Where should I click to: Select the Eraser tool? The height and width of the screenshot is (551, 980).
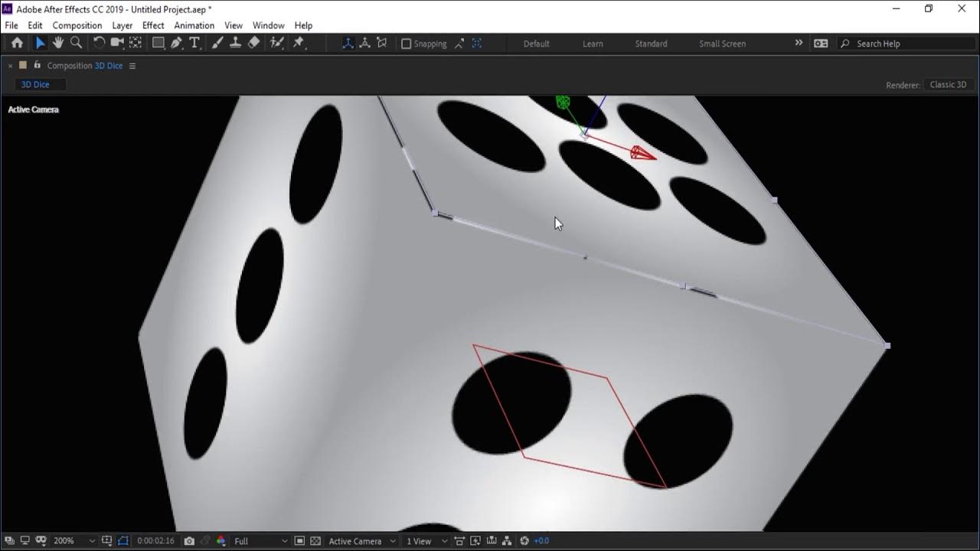tap(254, 44)
